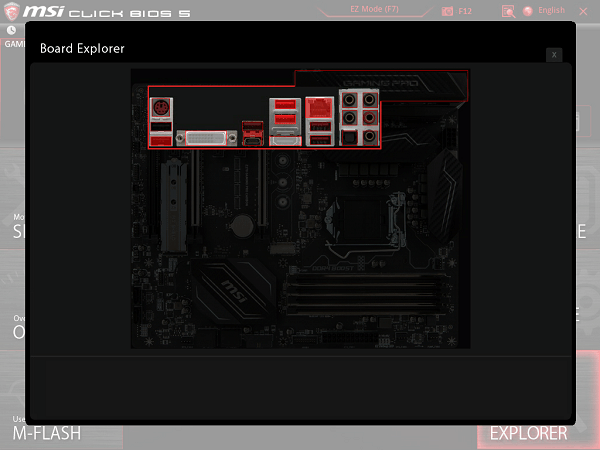600x450 pixels.
Task: Select the 24-pin ATX power connector
Action: (350, 339)
